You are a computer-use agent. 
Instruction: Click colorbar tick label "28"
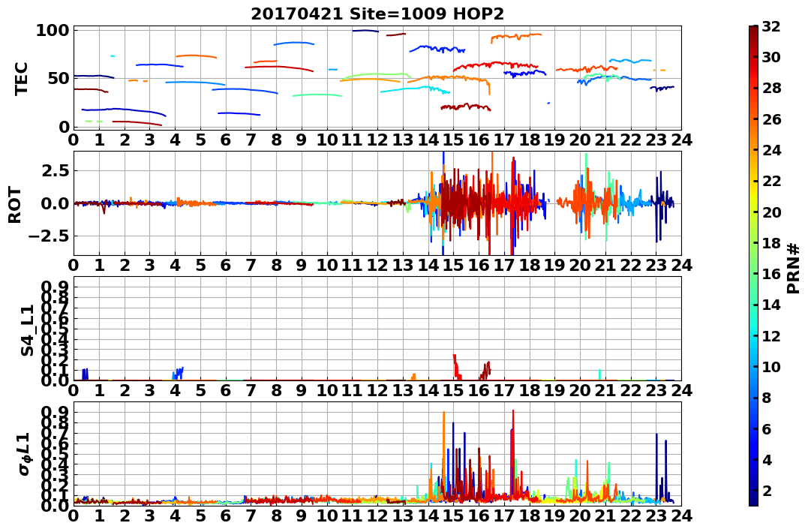(771, 88)
